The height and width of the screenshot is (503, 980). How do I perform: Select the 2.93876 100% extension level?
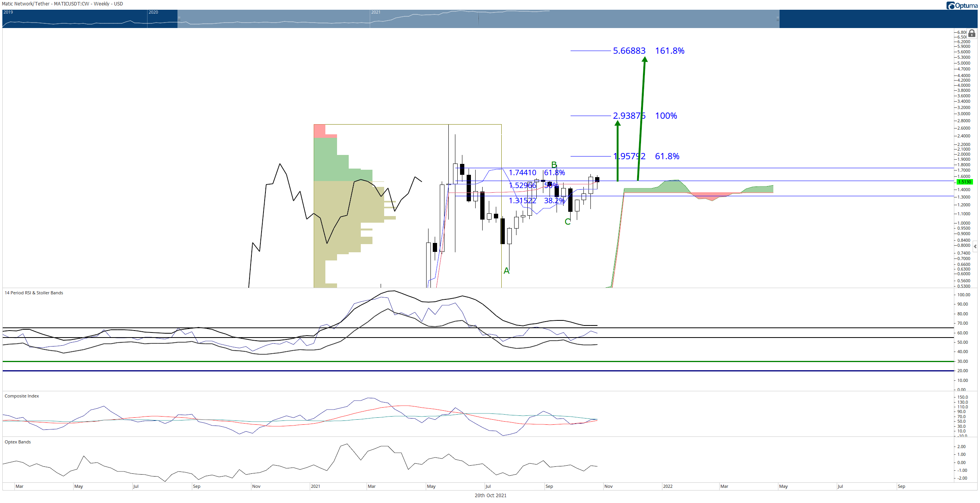click(x=645, y=116)
